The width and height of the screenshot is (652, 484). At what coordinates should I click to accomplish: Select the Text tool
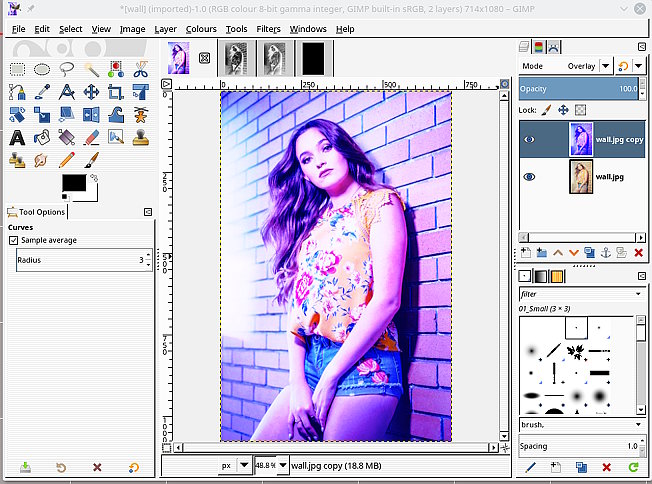[17, 138]
